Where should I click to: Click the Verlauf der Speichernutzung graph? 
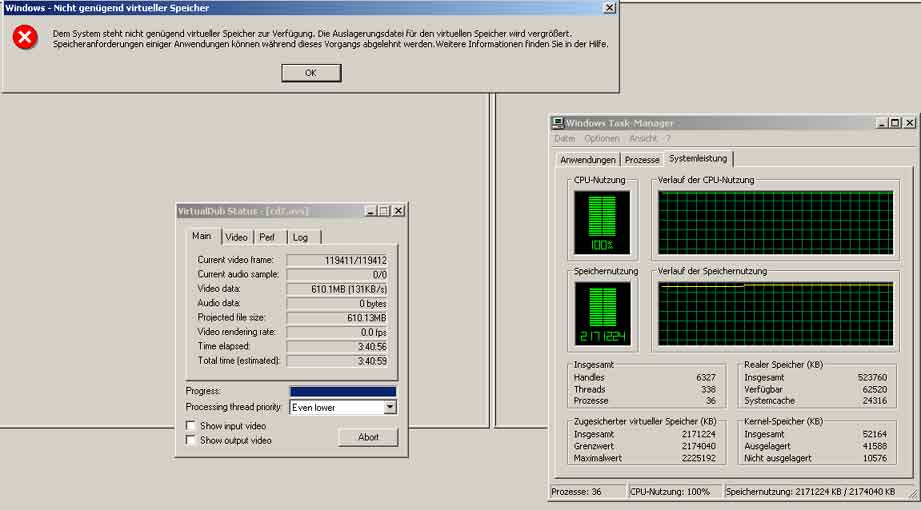tap(775, 314)
